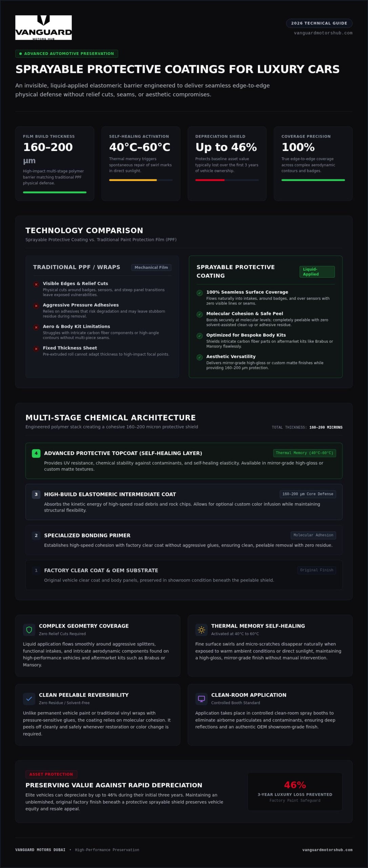368x868 pixels.
Task: Click the Mechanical Film tag
Action: (151, 268)
